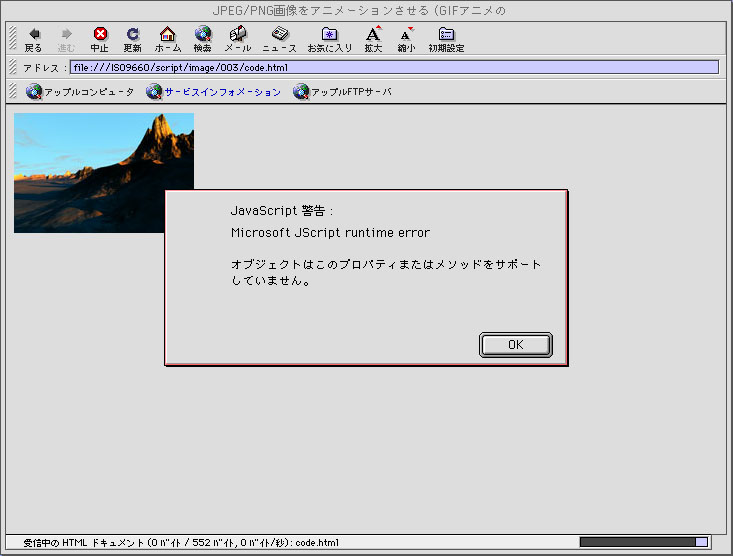Open Favorites (お気に入り) folder icon
This screenshot has height=556, width=733.
coord(330,34)
